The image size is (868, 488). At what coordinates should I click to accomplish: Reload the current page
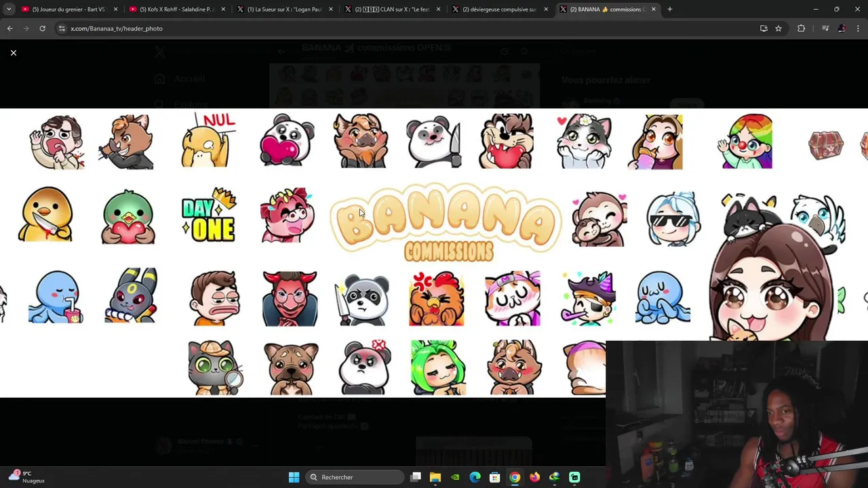click(42, 28)
